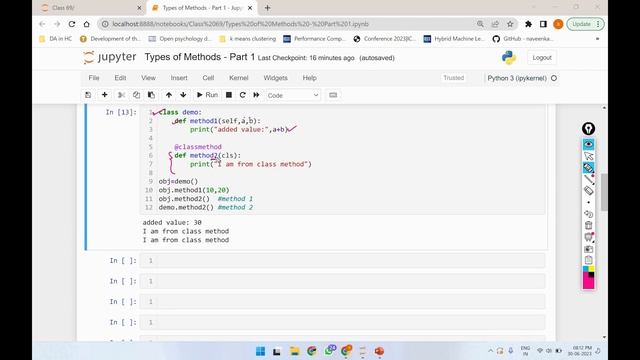Click the Run button

point(207,95)
